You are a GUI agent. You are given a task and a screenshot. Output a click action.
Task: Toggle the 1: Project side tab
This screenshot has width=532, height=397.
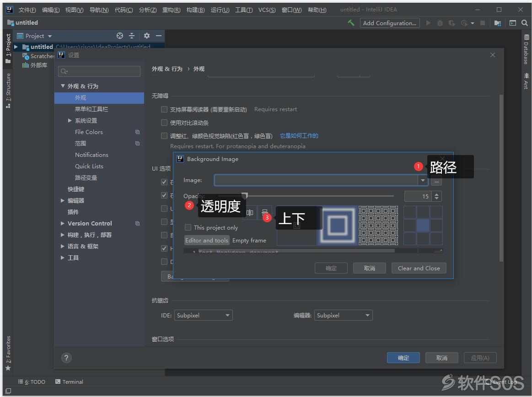[8, 48]
